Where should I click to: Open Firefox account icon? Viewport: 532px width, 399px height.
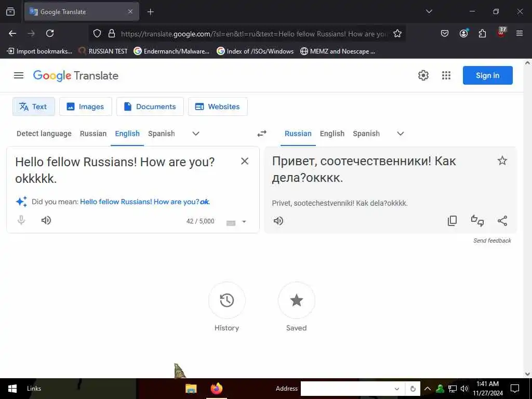coord(463,33)
